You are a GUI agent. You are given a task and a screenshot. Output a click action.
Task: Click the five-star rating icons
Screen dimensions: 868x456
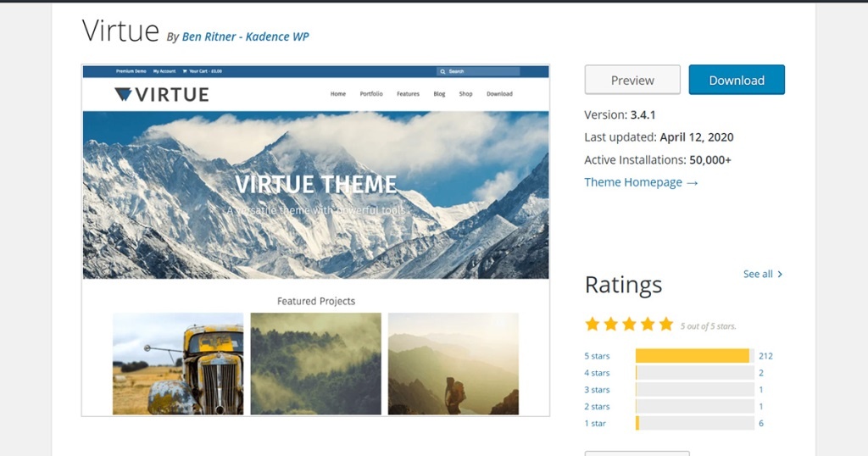[629, 324]
